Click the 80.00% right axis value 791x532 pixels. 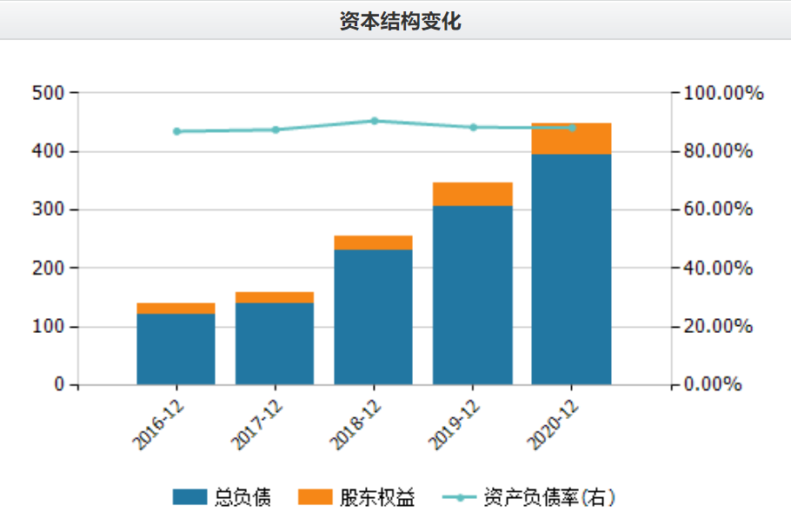718,150
